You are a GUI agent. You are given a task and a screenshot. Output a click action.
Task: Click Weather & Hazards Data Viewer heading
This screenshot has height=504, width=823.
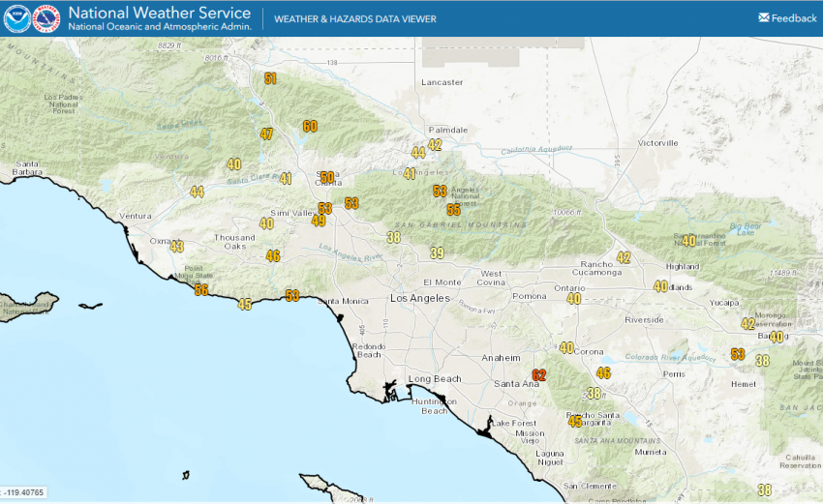point(354,19)
